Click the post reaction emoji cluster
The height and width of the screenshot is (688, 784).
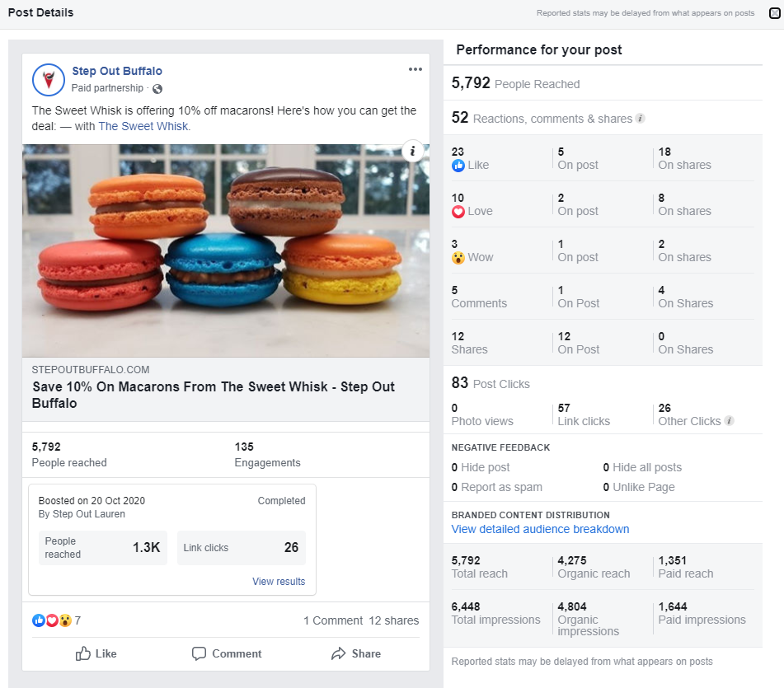pos(52,620)
